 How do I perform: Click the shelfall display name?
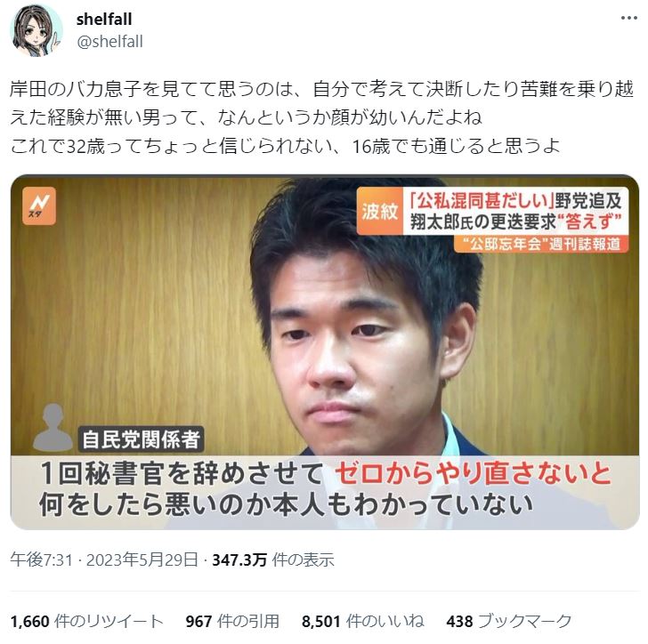coord(104,19)
